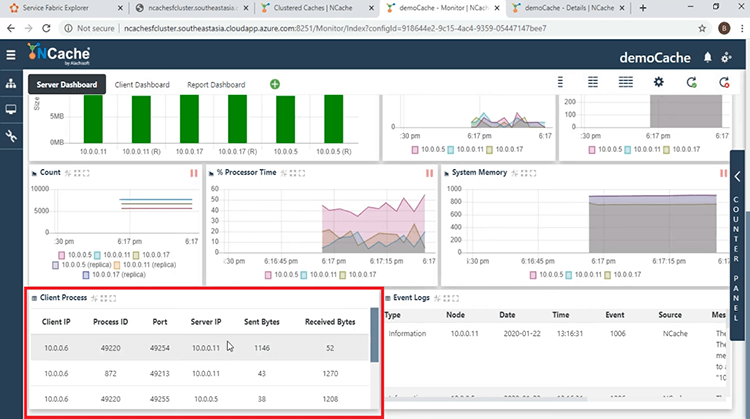Toggle the 10.0.0.5 legend swatch in Processor Time
Viewport: 750px width, 419px height.
pyautogui.click(x=268, y=275)
